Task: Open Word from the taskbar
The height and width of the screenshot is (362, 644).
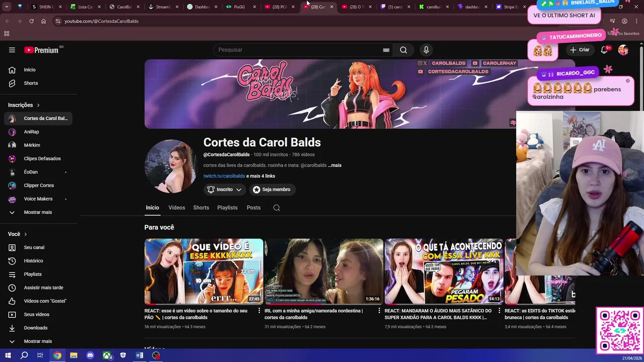Action: click(x=139, y=355)
